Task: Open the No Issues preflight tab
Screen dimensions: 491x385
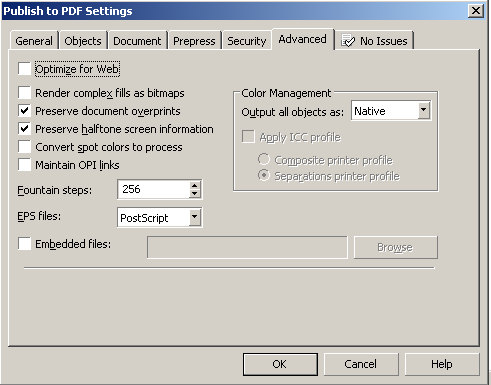Action: pos(374,41)
